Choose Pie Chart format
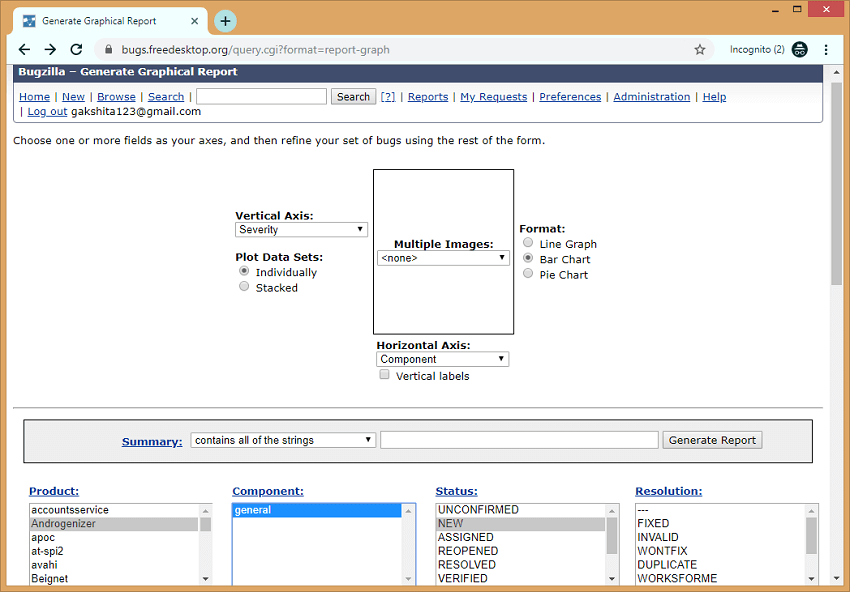850x592 pixels. point(528,273)
